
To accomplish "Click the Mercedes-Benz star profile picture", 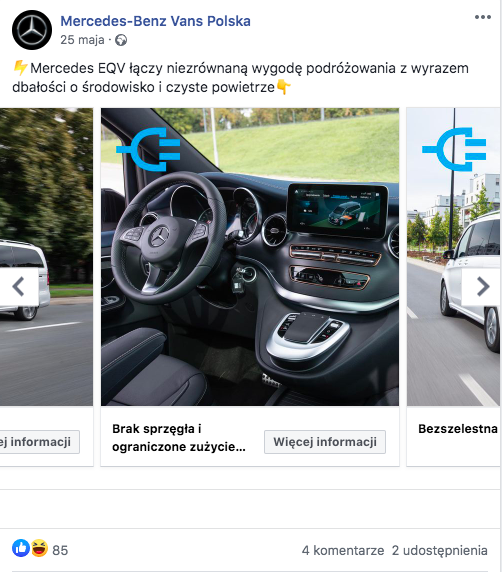I will coord(32,30).
